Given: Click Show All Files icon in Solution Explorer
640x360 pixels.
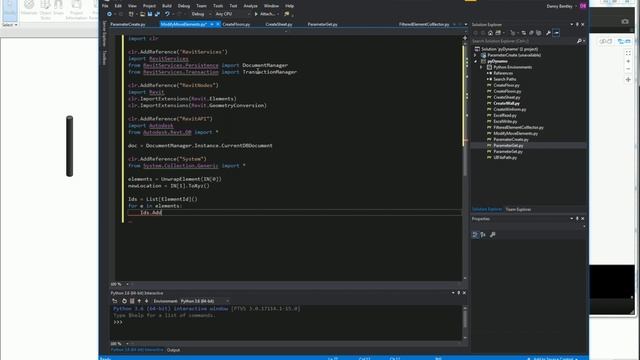Looking at the screenshot, I should pos(539,33).
